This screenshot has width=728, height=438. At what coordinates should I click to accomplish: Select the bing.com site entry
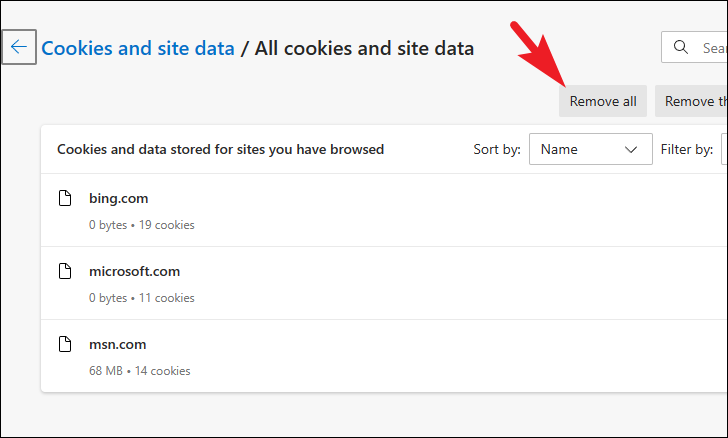384,210
